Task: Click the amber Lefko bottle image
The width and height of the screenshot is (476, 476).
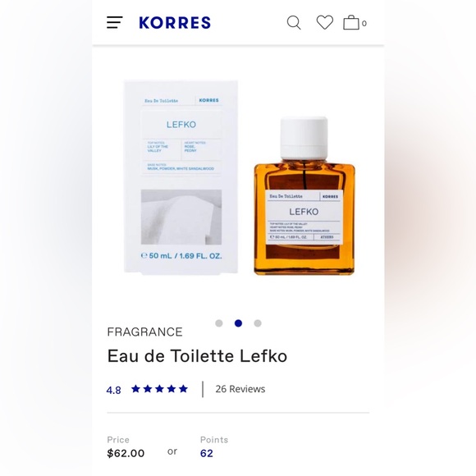Action: click(304, 196)
